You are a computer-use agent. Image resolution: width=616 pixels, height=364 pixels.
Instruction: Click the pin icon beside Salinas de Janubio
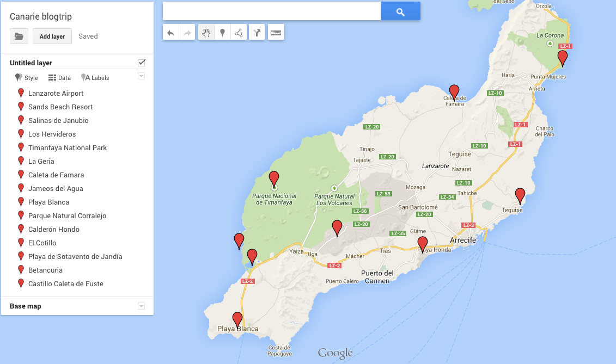pos(21,120)
